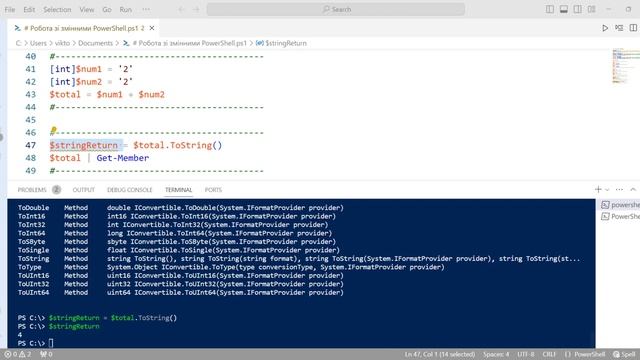Click the Spaces: 4 indentation status
Image resolution: width=640 pixels, height=360 pixels.
[x=496, y=354]
